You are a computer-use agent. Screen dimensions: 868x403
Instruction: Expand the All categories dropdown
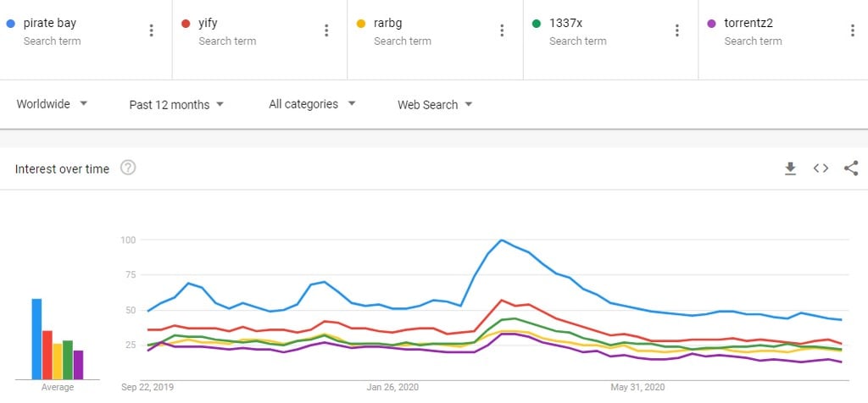312,104
